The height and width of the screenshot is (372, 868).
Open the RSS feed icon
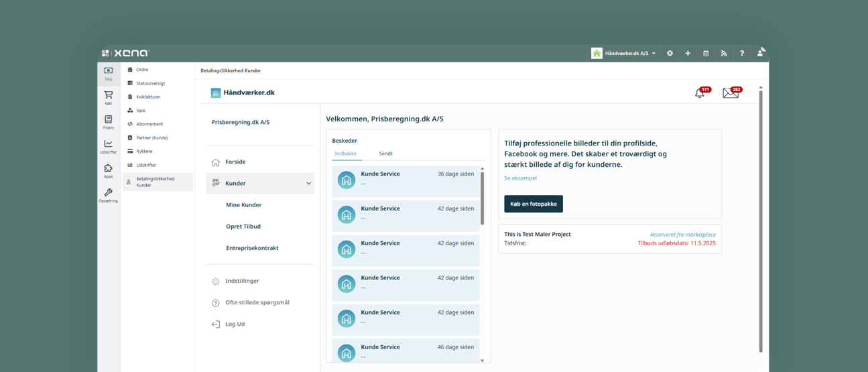coord(724,54)
